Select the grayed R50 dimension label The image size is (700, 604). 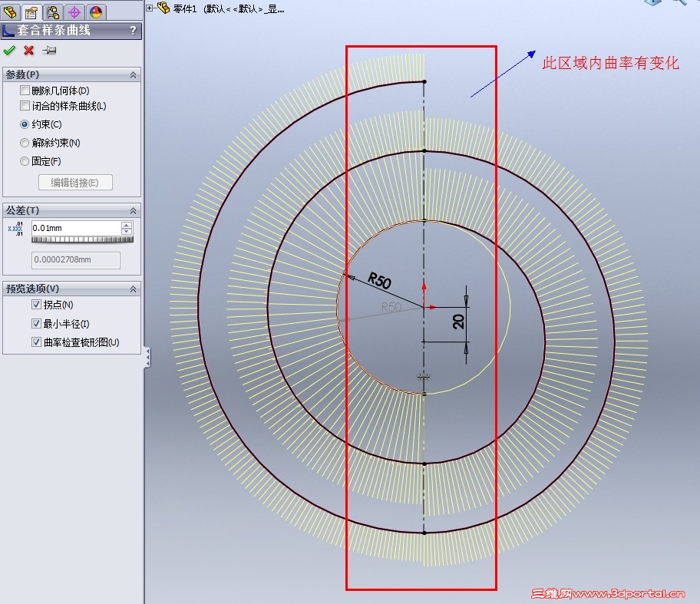click(391, 307)
